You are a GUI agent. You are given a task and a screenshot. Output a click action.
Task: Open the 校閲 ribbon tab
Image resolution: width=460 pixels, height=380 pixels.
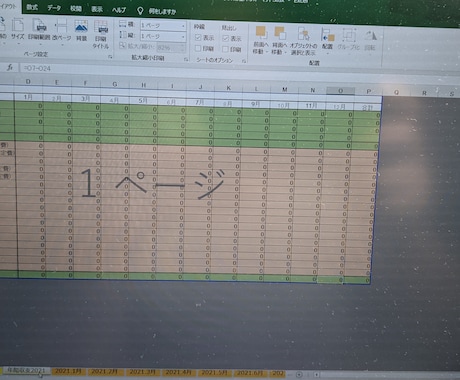76,8
